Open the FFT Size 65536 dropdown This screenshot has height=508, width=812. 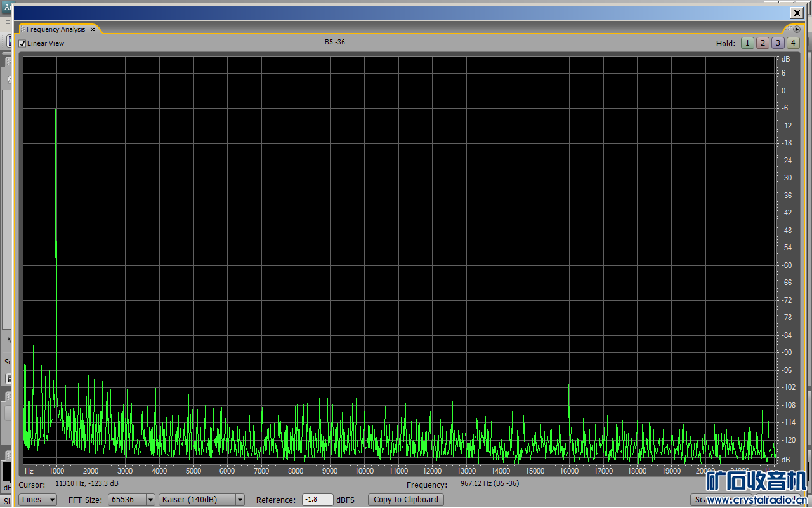pyautogui.click(x=131, y=500)
